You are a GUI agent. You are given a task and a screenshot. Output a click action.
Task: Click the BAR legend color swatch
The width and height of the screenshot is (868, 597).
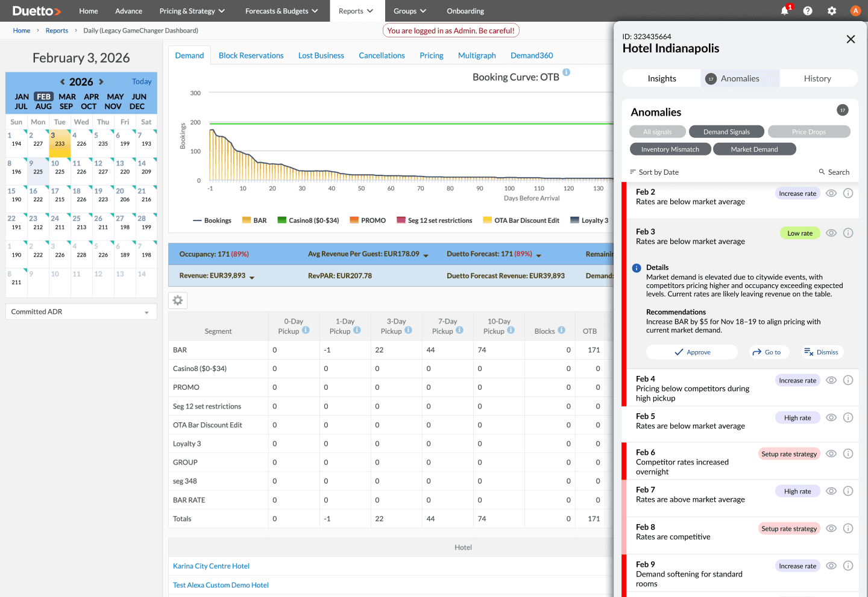(x=246, y=220)
